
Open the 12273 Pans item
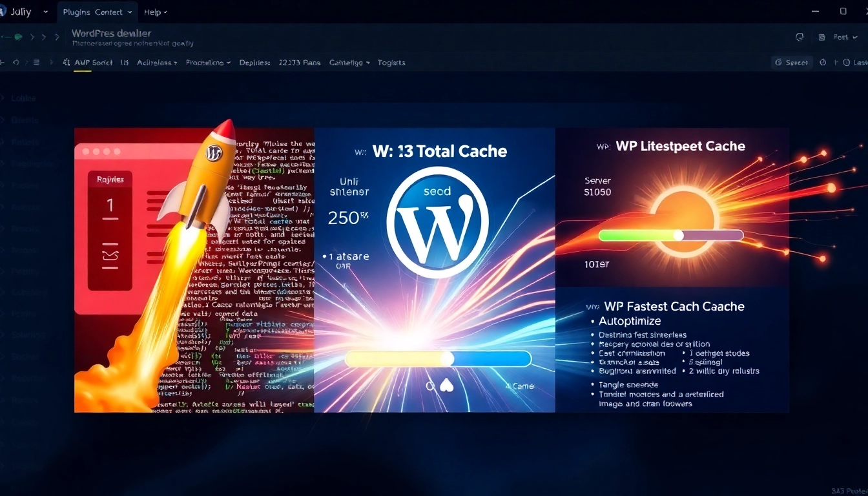[299, 63]
